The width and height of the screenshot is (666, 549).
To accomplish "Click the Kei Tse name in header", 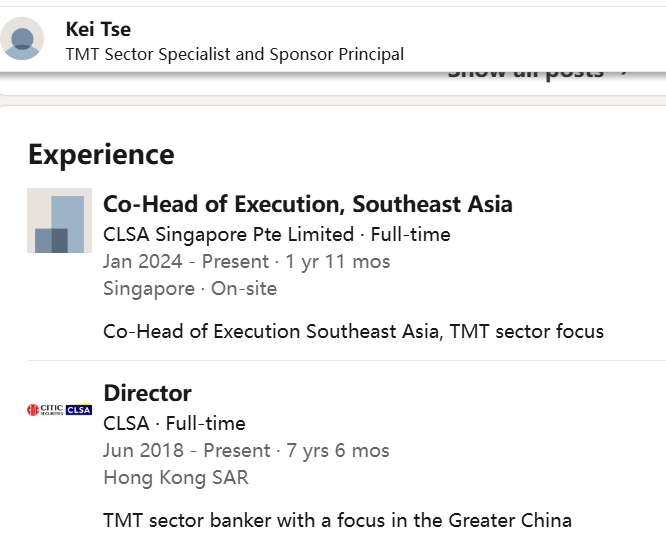I will [x=98, y=29].
